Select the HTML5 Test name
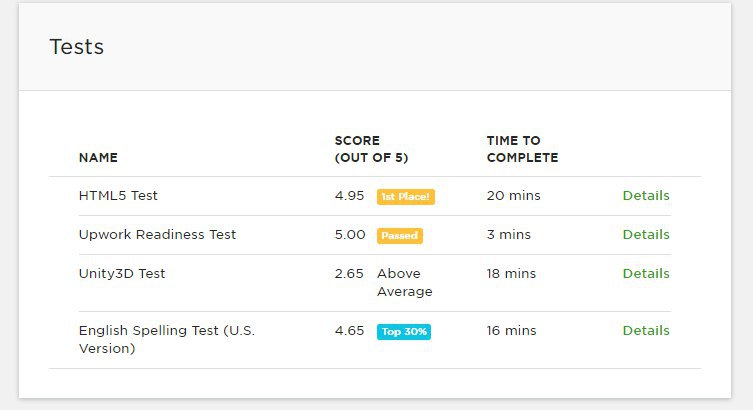Image resolution: width=753 pixels, height=410 pixels. click(118, 196)
